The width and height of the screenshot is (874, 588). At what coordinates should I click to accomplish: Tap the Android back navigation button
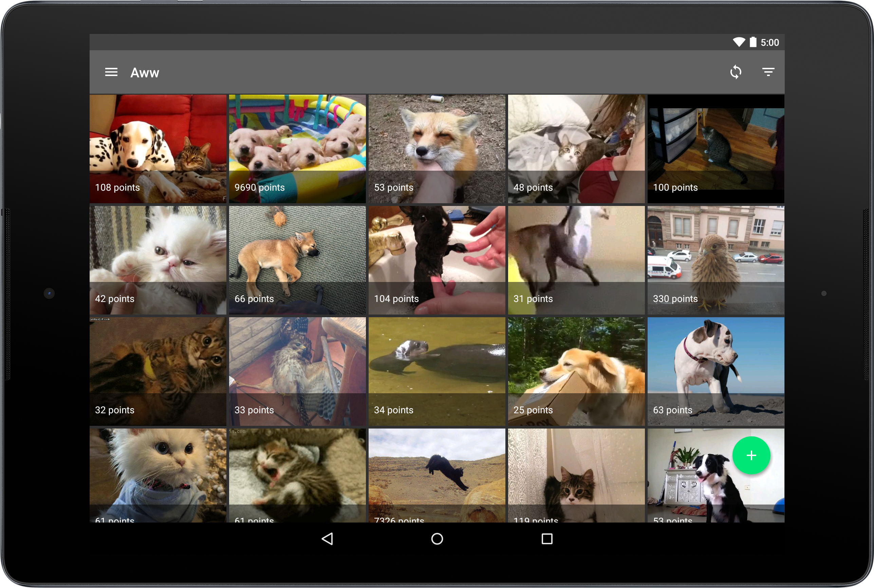[x=327, y=539]
